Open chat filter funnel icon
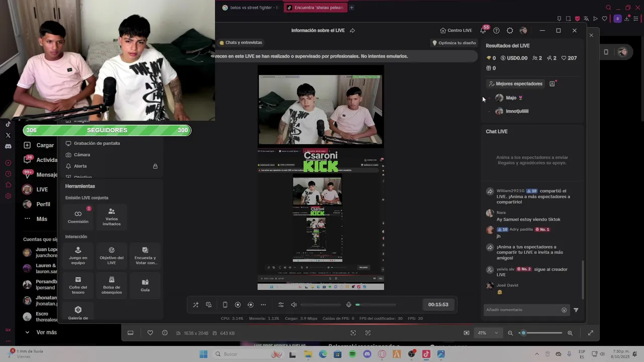This screenshot has width=644, height=362. click(x=576, y=310)
